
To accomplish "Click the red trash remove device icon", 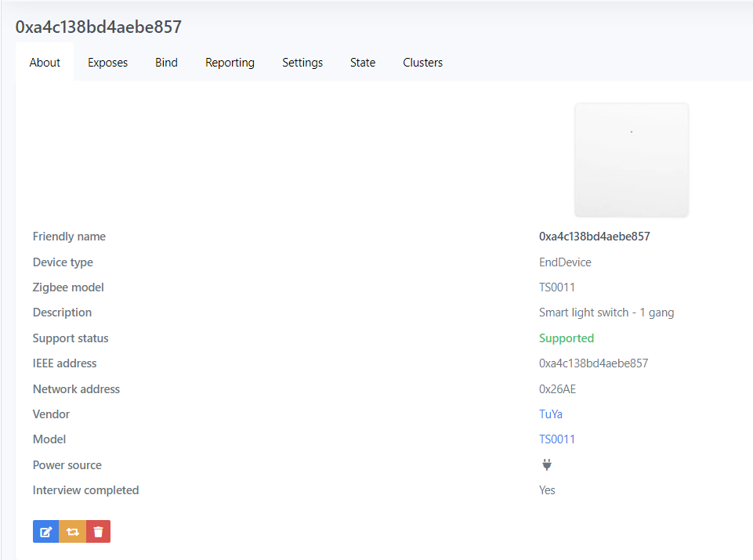I will click(99, 531).
